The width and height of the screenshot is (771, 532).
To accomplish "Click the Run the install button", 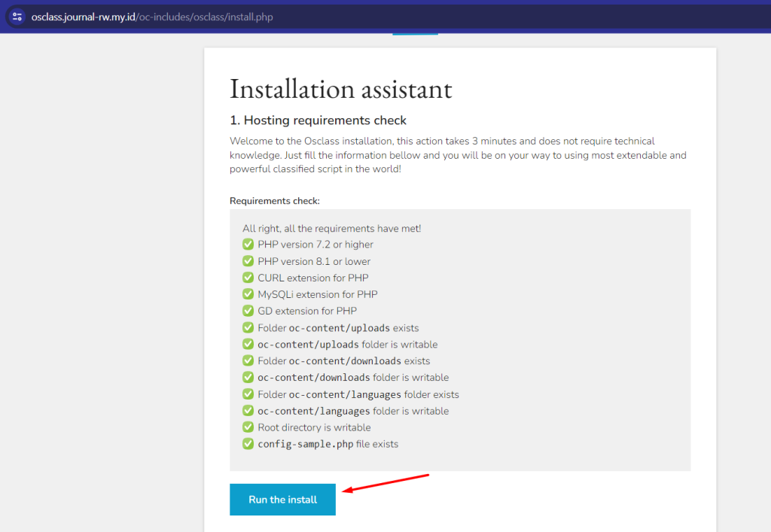I will click(x=282, y=500).
